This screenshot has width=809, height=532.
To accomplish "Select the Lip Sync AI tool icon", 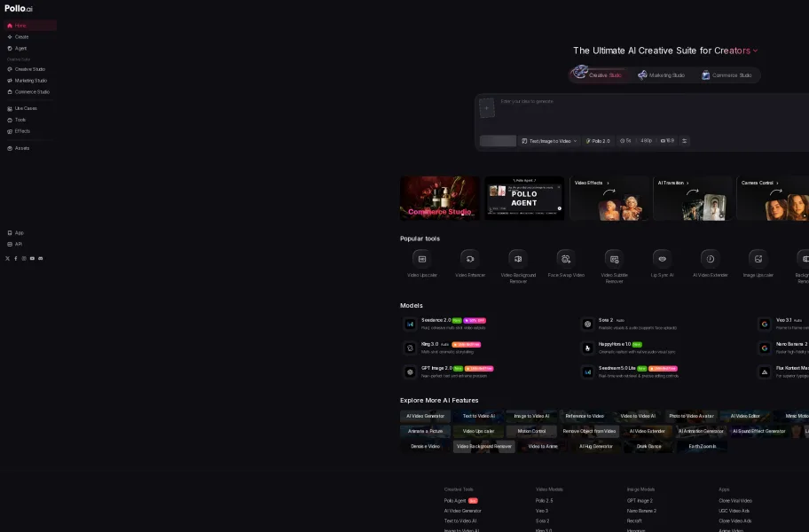I will (x=662, y=259).
